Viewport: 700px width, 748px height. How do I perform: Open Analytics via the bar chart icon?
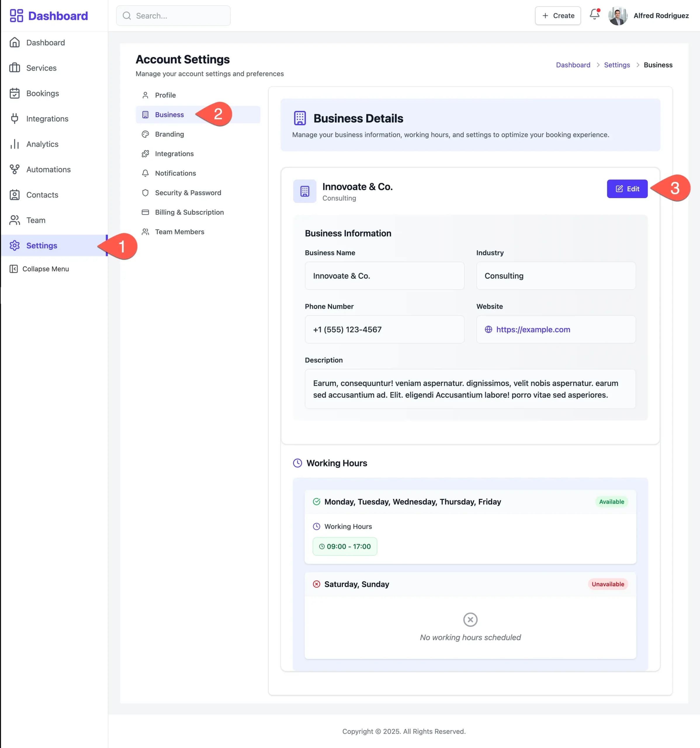(15, 144)
